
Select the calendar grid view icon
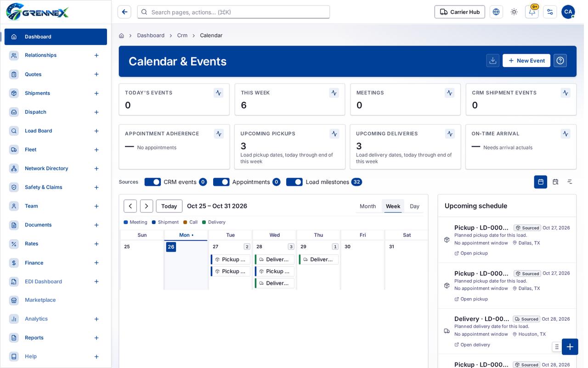coord(541,182)
